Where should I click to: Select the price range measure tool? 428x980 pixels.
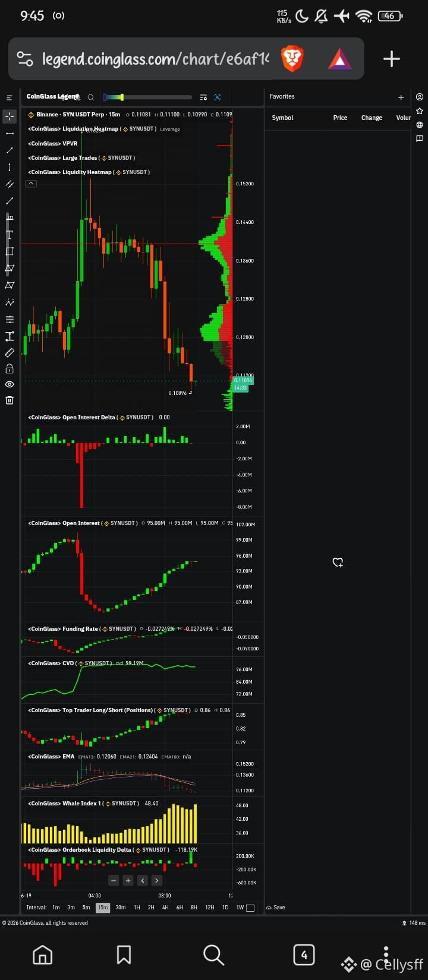10,336
